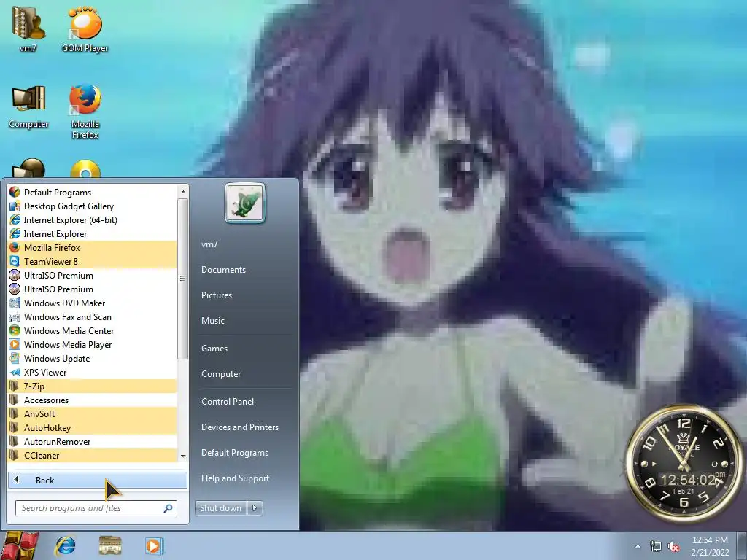
Task: Focus the Search programs and files box
Action: (96, 508)
